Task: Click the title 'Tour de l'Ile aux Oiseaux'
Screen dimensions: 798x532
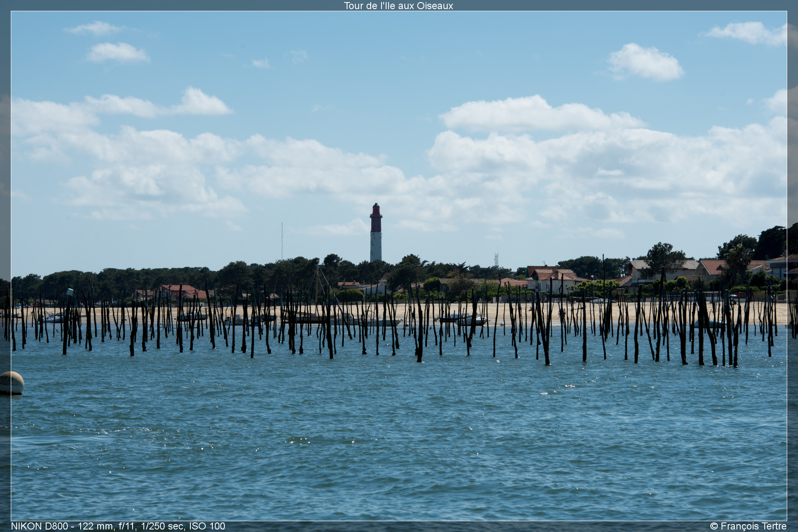Action: [398, 6]
